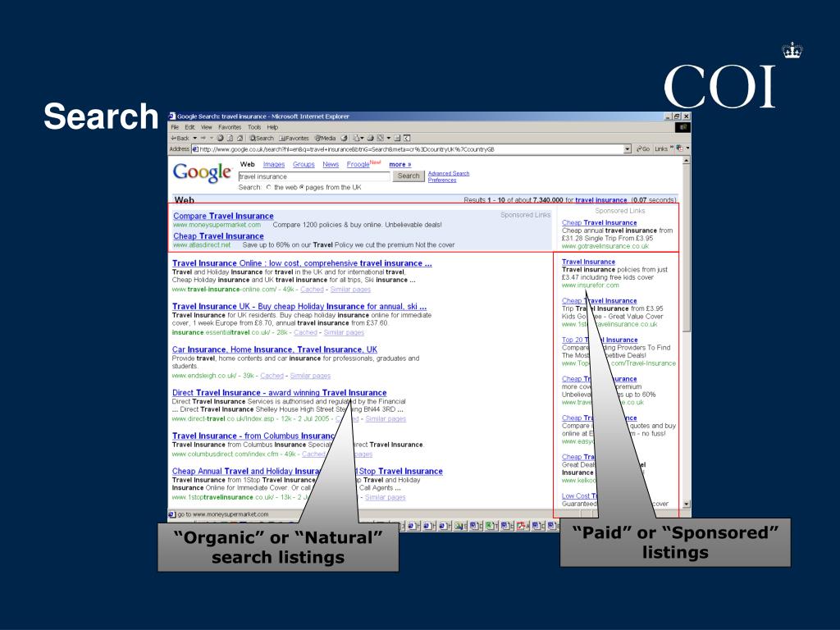840x630 pixels.
Task: Switch to Google News tab
Action: tap(331, 164)
